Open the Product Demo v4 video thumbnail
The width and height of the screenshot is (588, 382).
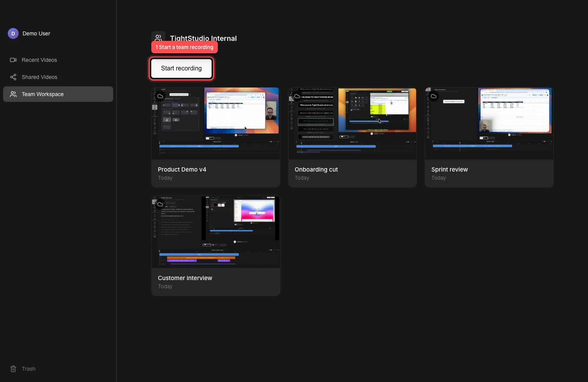click(216, 123)
